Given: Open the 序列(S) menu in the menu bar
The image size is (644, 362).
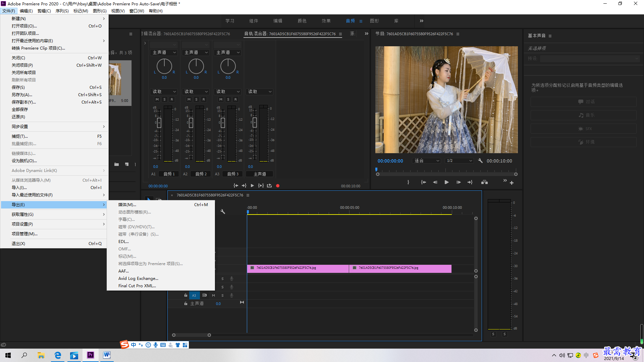Looking at the screenshot, I should 62,11.
